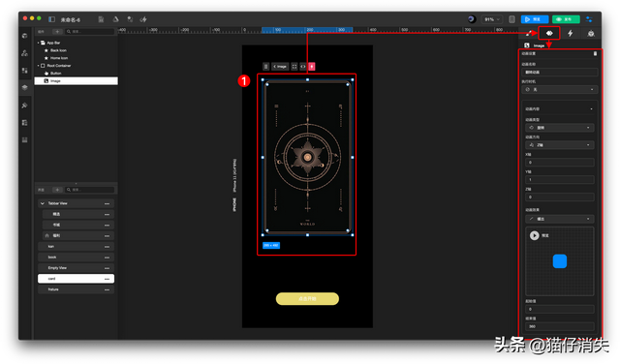Edit the X-axis value field

(560, 163)
